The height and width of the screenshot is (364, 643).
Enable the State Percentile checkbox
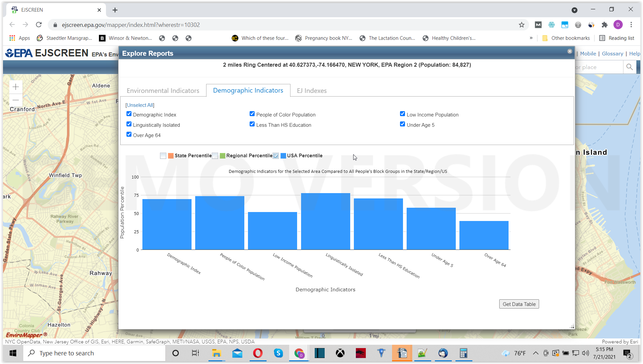163,156
